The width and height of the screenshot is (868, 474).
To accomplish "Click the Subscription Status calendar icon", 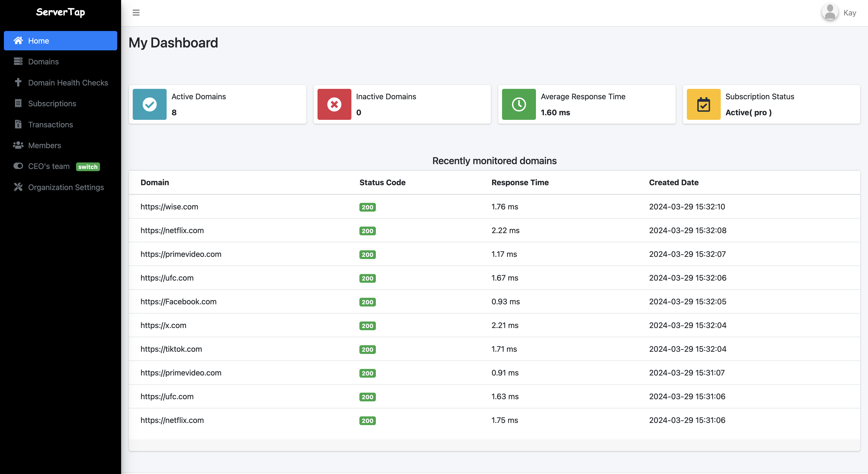I will click(704, 104).
